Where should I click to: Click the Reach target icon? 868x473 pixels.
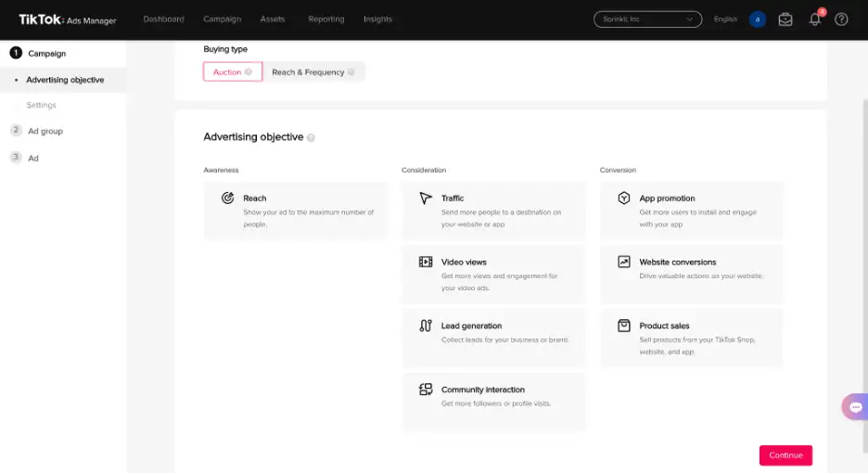227,198
